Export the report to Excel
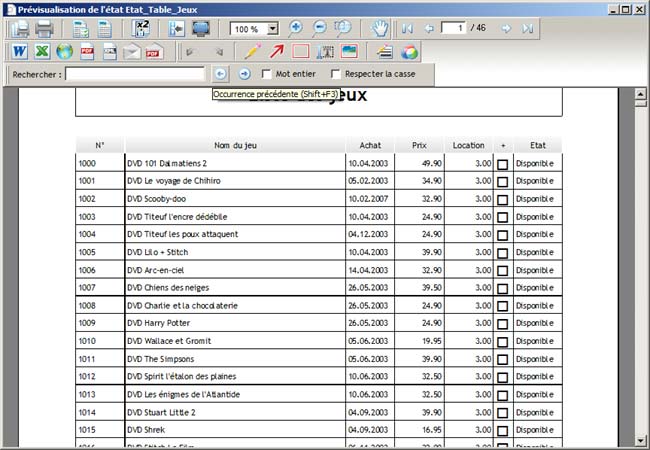The height and width of the screenshot is (450, 650). click(42, 52)
